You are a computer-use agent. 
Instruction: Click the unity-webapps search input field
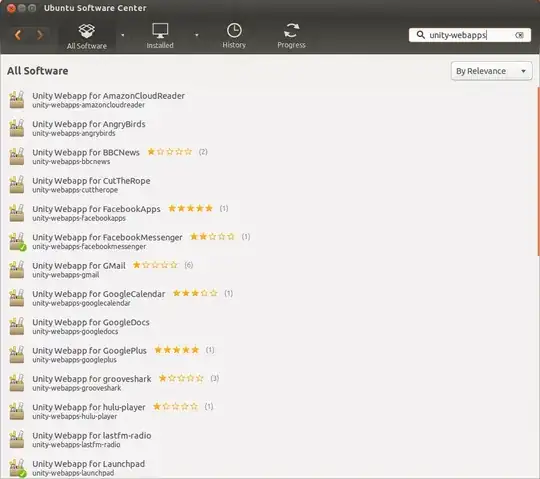470,35
